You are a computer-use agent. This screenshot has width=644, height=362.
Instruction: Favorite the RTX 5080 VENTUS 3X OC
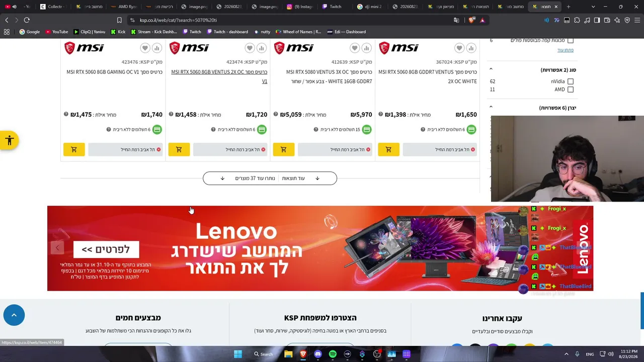click(355, 48)
